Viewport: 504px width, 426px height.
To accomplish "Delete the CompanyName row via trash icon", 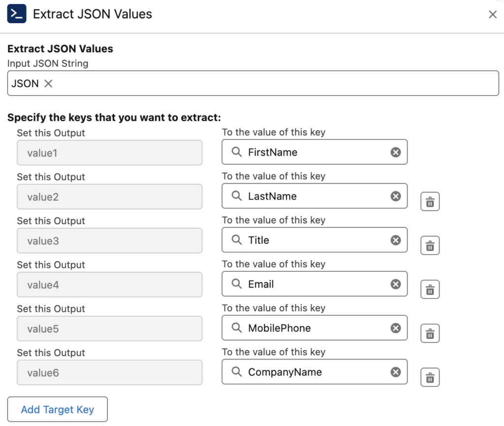I will point(430,377).
